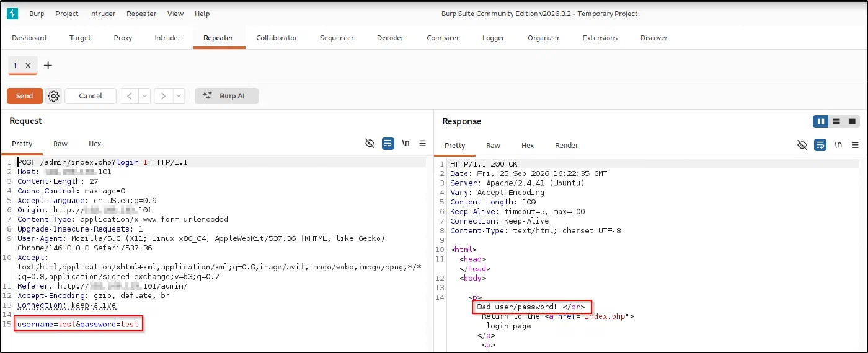Open the Help menu
The height and width of the screenshot is (353, 868).
(x=202, y=14)
